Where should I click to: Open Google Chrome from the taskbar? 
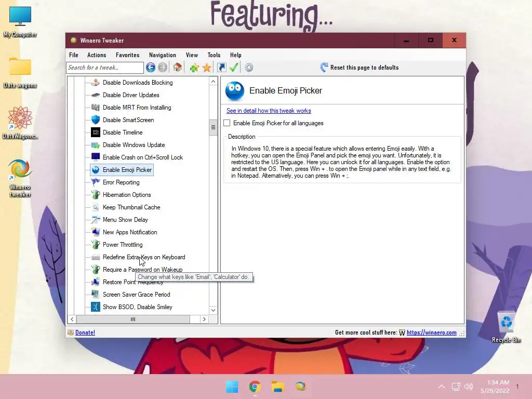click(255, 387)
